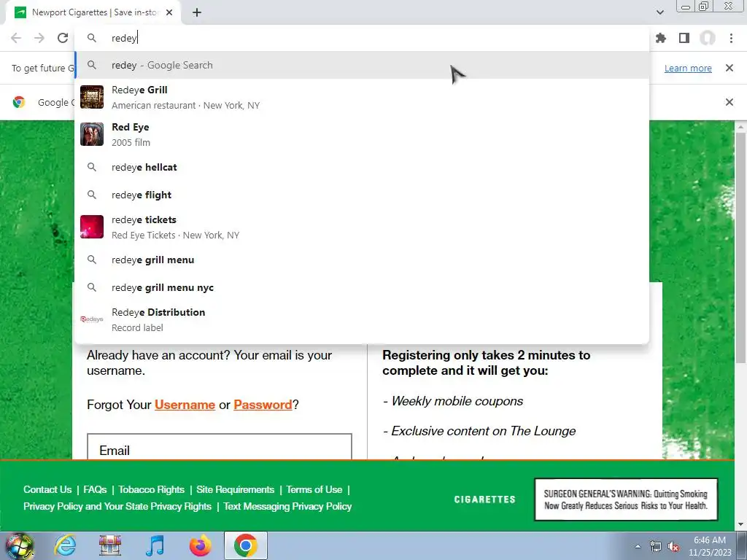The image size is (747, 560).
Task: Choose the 'redey - Google Search' suggestion
Action: click(362, 65)
